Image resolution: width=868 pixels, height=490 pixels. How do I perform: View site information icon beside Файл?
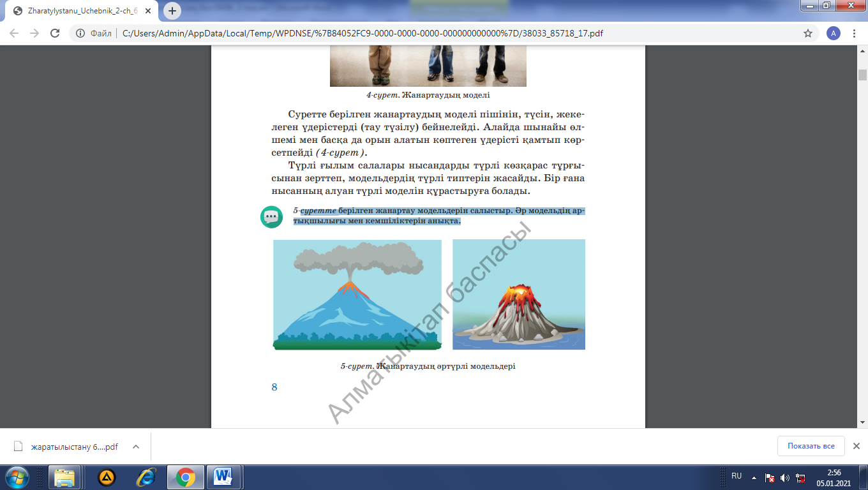coord(80,33)
